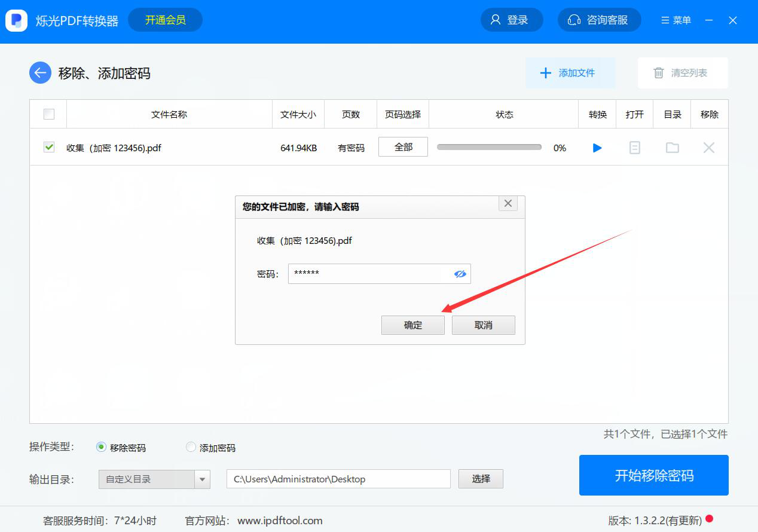Click 选择 to choose output folder
Viewport: 758px width, 532px height.
pos(481,479)
